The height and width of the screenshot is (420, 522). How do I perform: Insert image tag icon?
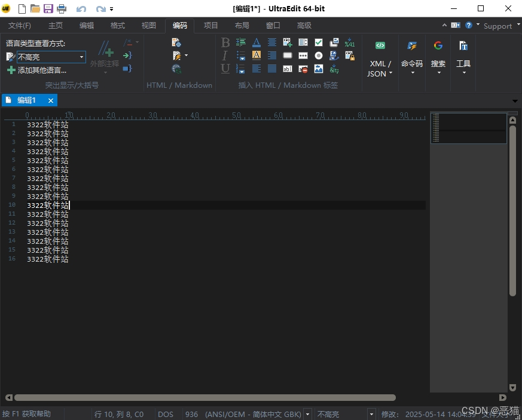(x=319, y=69)
